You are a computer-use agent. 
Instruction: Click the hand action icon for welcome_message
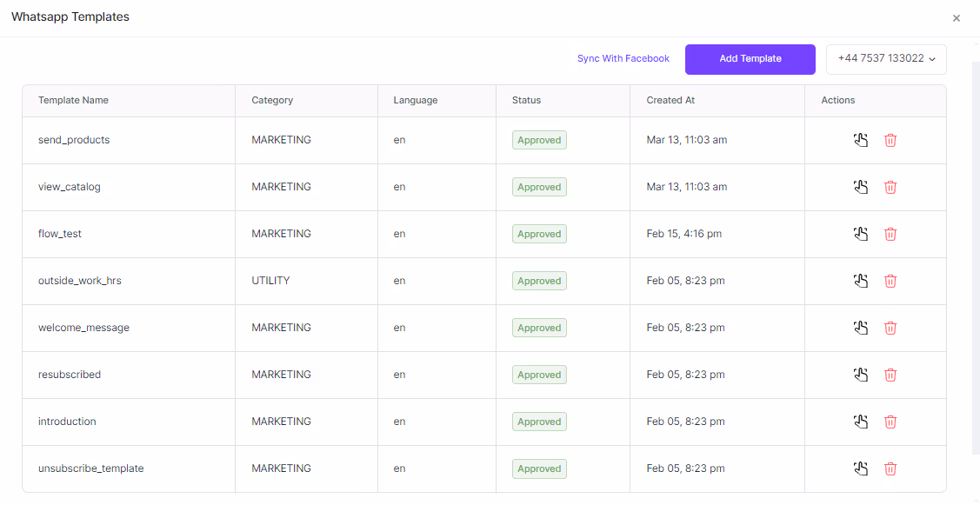click(861, 328)
